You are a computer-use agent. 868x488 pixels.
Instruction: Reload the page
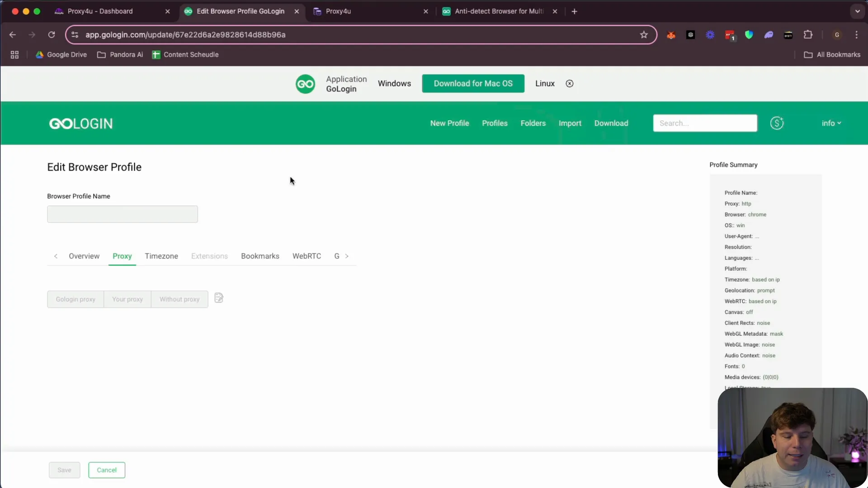(x=52, y=35)
